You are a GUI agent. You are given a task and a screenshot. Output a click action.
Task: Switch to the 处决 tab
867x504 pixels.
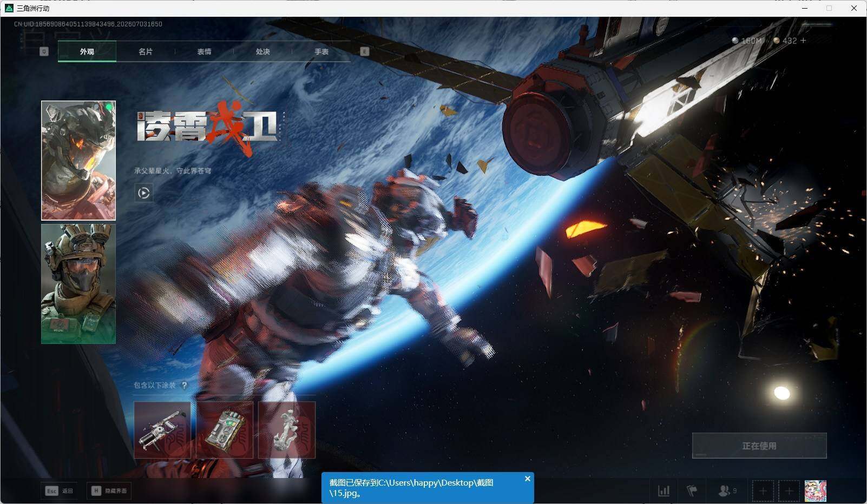[x=262, y=51]
